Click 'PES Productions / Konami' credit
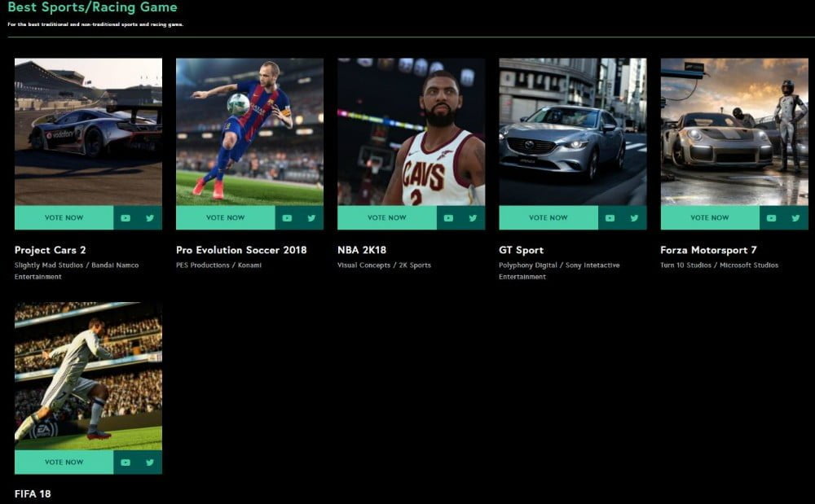This screenshot has height=504, width=815. (x=218, y=265)
